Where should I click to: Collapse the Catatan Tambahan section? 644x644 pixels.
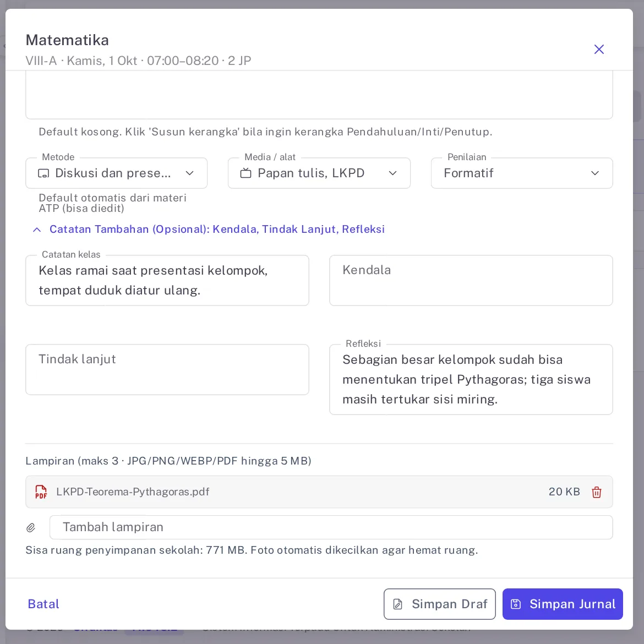click(209, 229)
